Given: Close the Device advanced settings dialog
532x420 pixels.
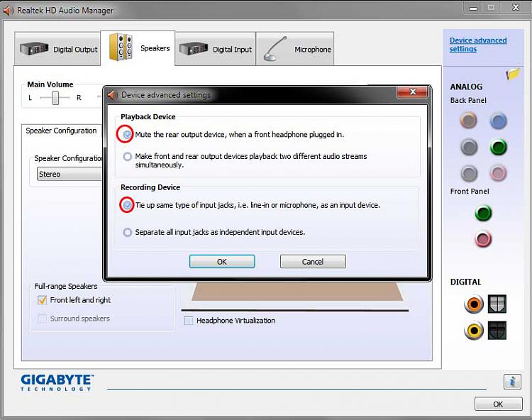Looking at the screenshot, I should [x=413, y=92].
